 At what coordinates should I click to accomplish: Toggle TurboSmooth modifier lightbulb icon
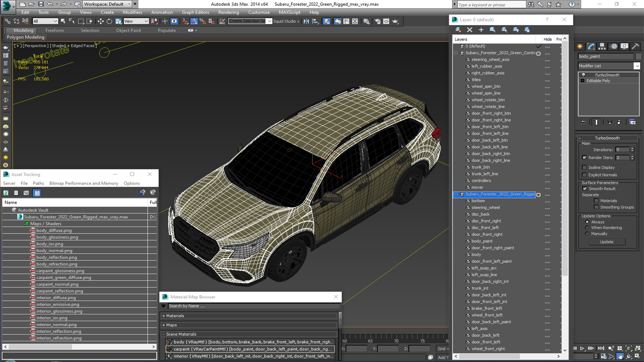point(583,75)
